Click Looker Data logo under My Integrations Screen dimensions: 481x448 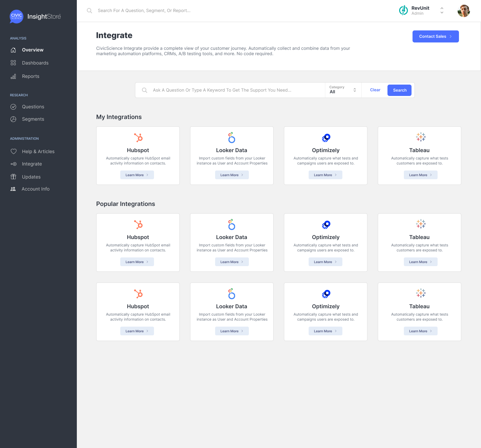point(231,137)
